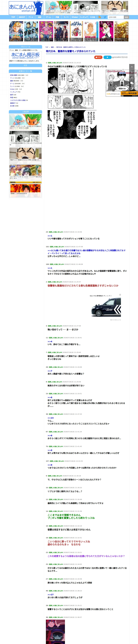Follow the >>7 reply link in comment 26
Screen dimensions: 138x644
pos(50,371)
